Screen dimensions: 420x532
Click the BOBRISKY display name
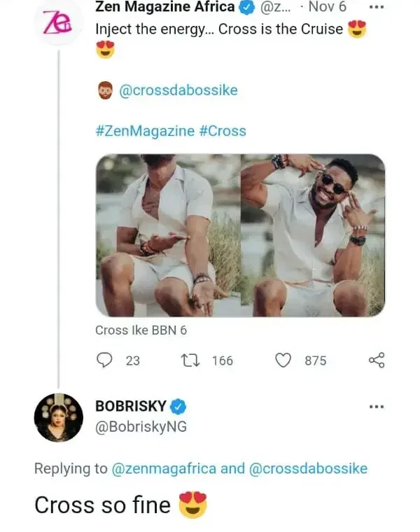(131, 406)
